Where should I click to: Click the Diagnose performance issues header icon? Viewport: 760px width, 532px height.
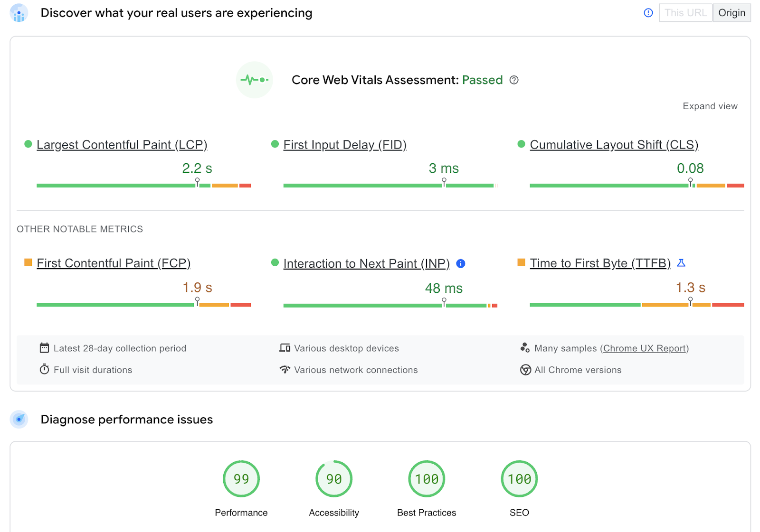point(19,419)
